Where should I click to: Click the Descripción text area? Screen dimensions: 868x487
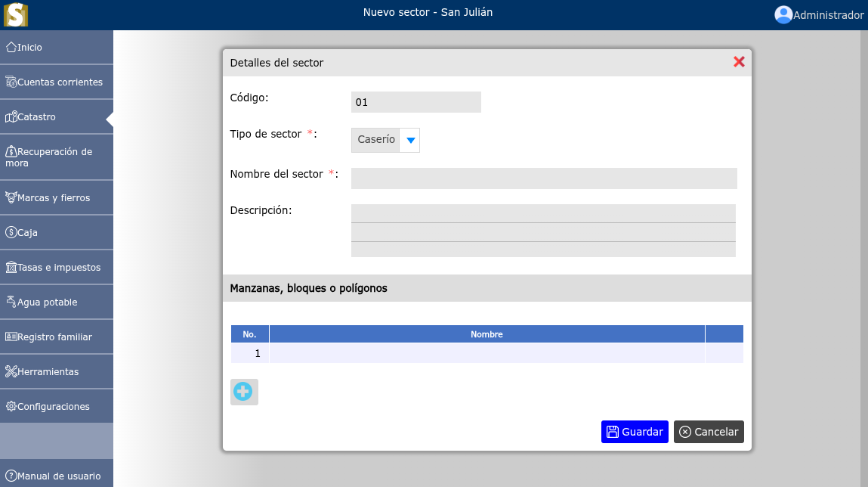[543, 231]
